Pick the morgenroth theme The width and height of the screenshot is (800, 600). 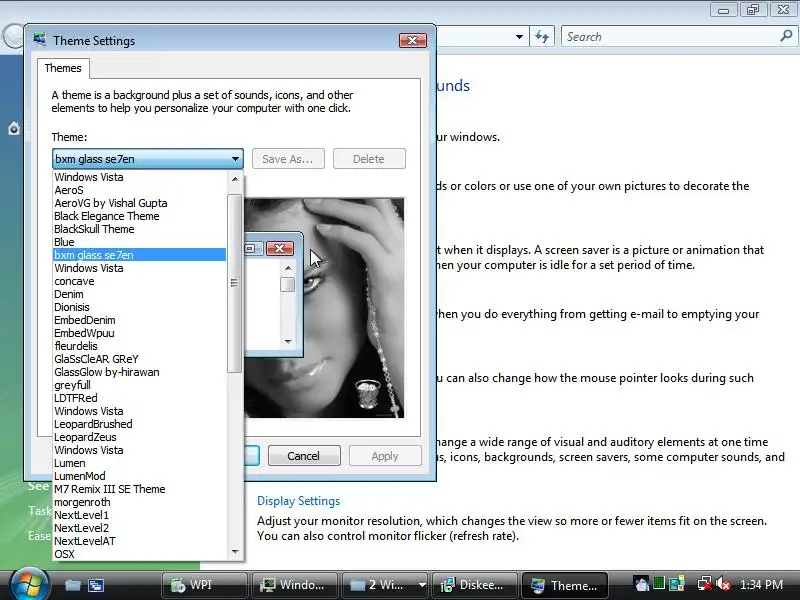click(139, 502)
